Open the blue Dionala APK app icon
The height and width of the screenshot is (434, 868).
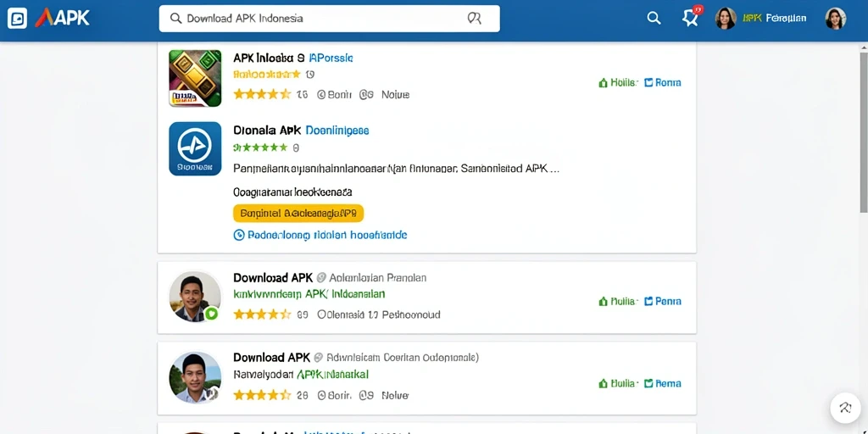195,148
